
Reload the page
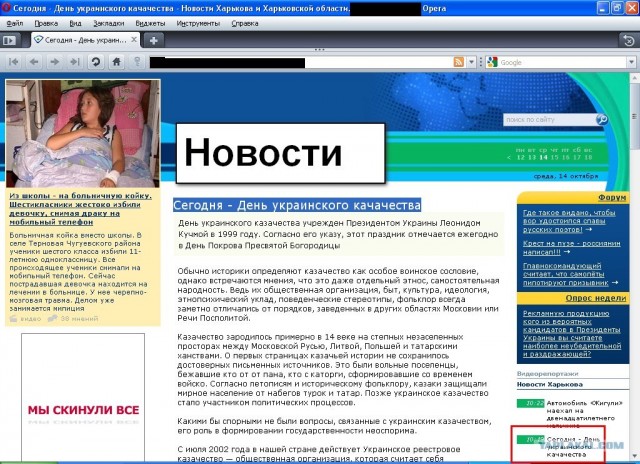96,62
